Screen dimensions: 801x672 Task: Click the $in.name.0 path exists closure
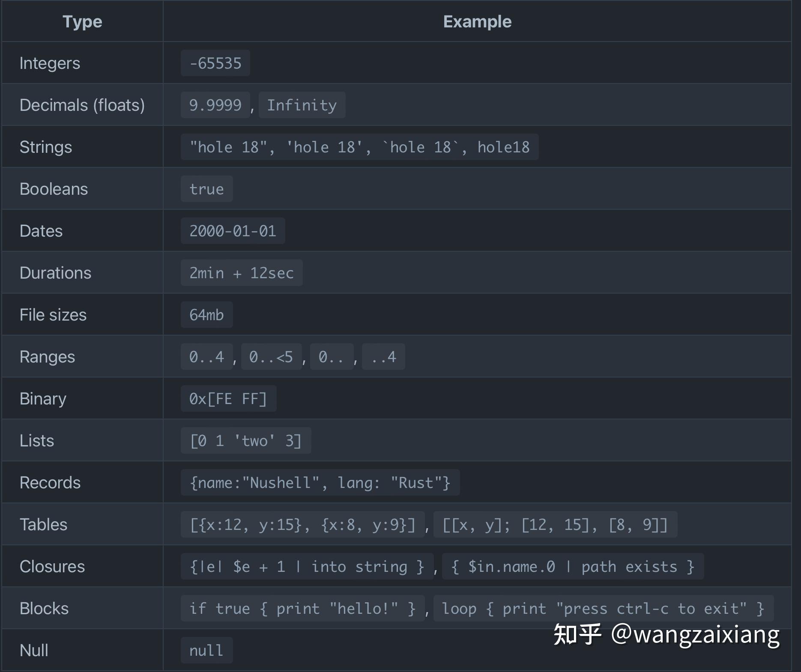click(572, 567)
